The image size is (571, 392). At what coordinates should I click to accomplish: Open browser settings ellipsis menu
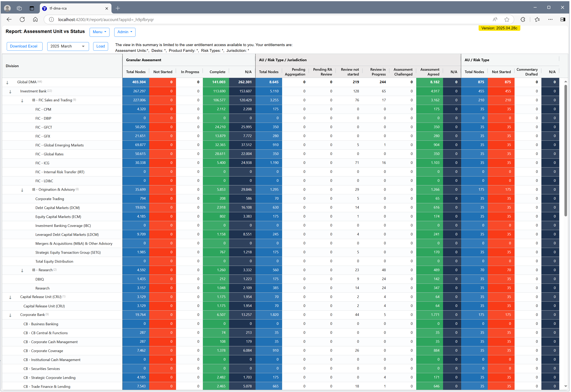click(550, 19)
